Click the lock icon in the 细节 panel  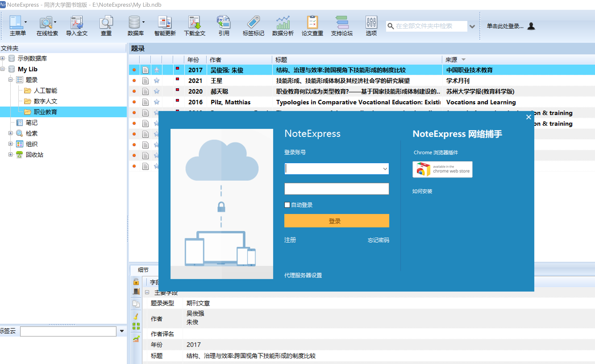136,282
